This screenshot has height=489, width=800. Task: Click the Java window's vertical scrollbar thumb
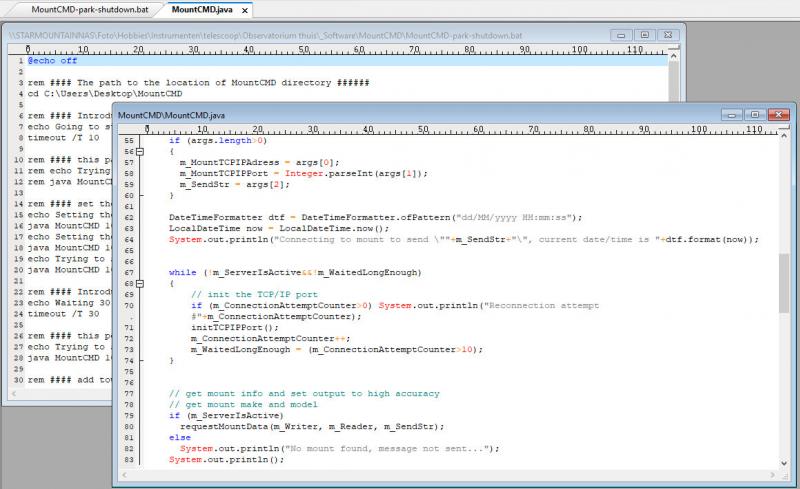coord(787,285)
